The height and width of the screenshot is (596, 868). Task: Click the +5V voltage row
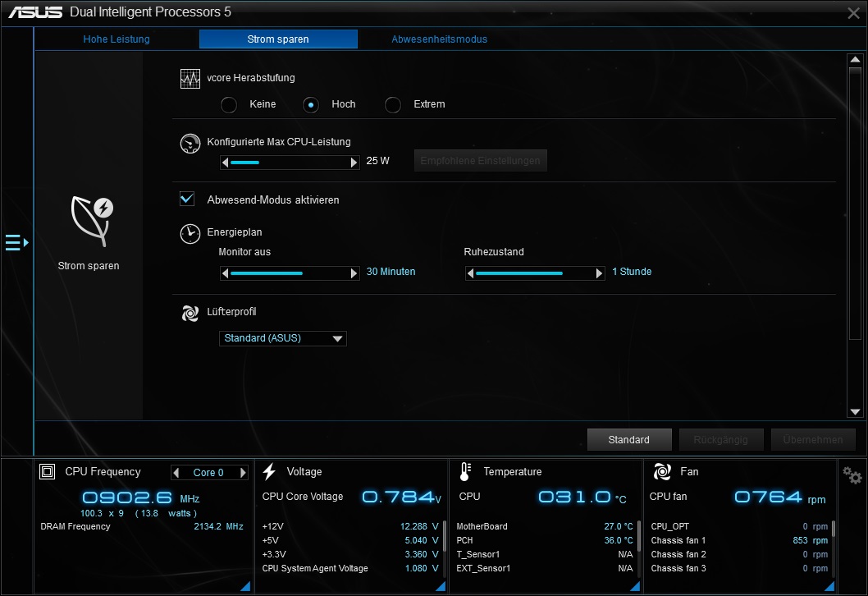click(349, 541)
